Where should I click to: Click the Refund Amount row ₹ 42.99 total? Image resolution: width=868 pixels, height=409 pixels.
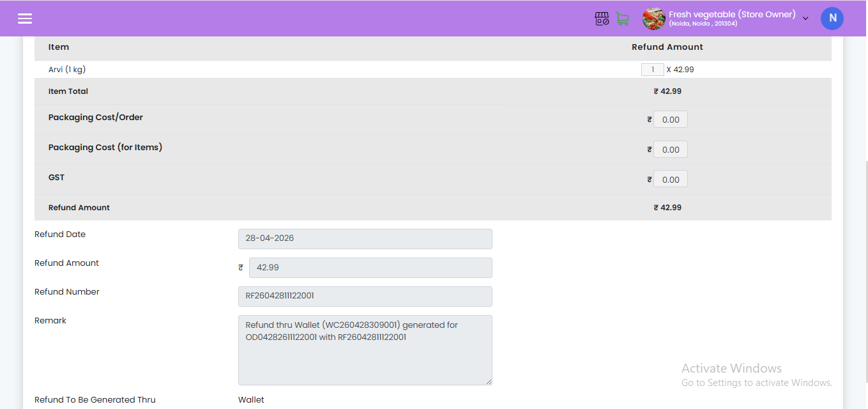click(667, 208)
